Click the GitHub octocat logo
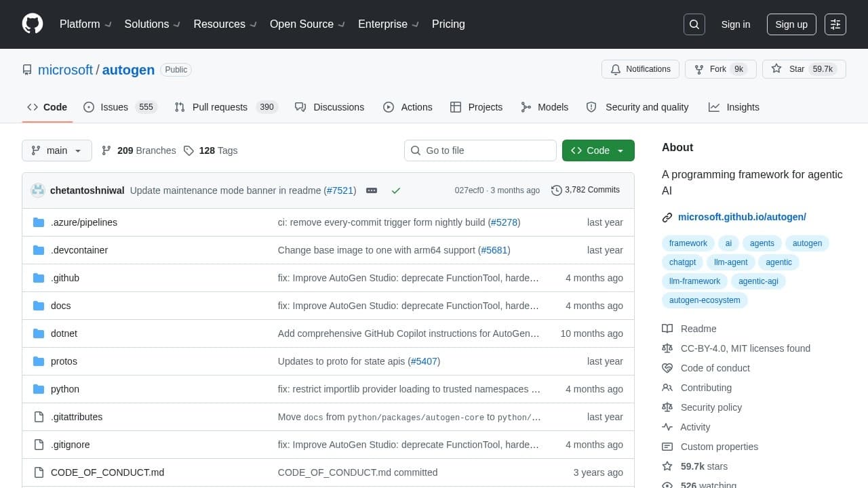The height and width of the screenshot is (488, 868). [33, 24]
